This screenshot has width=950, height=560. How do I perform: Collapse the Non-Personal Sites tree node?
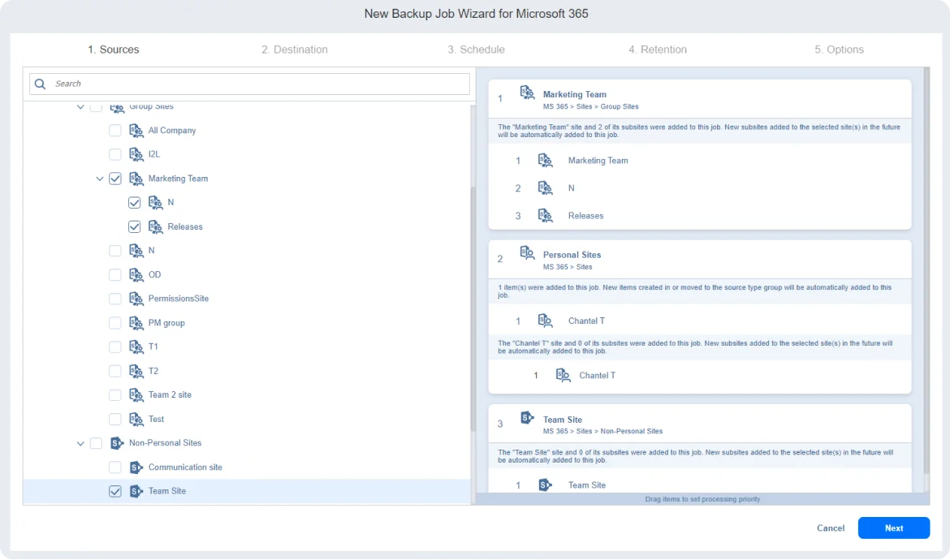80,443
